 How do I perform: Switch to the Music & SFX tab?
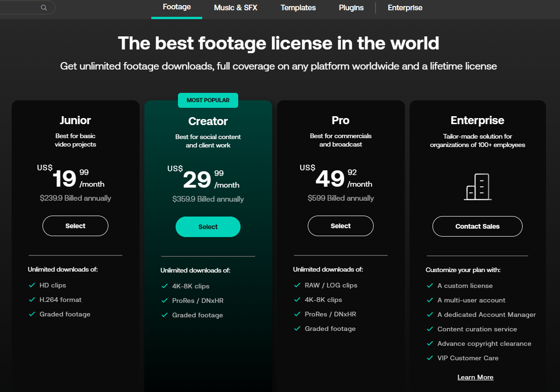click(x=235, y=7)
